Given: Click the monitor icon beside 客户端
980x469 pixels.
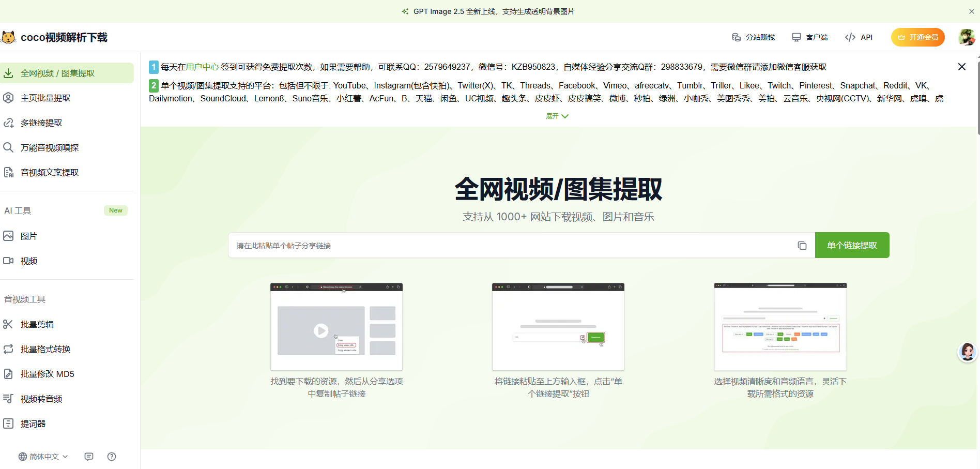Looking at the screenshot, I should tap(797, 37).
